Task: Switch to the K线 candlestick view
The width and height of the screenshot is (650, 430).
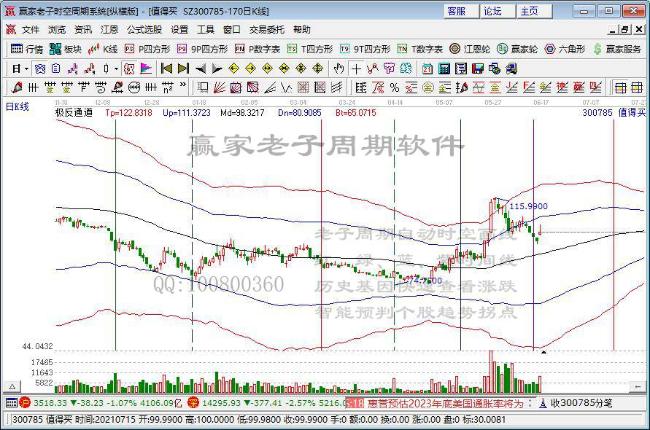Action: click(x=102, y=49)
